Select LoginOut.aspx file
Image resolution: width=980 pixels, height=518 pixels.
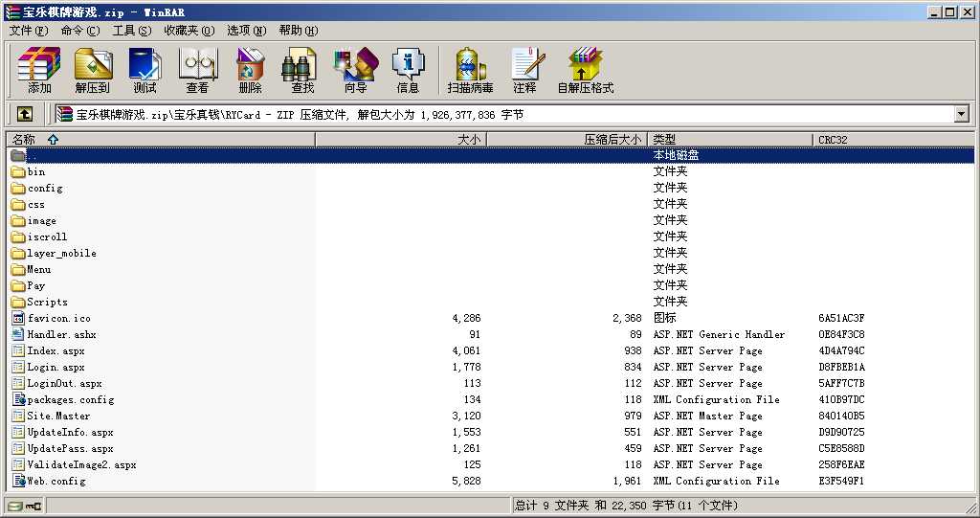[x=56, y=383]
